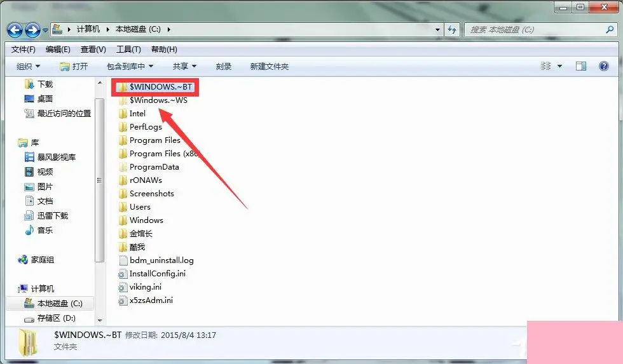Image resolution: width=623 pixels, height=364 pixels.
Task: Go back with the Back arrow button
Action: [x=15, y=30]
